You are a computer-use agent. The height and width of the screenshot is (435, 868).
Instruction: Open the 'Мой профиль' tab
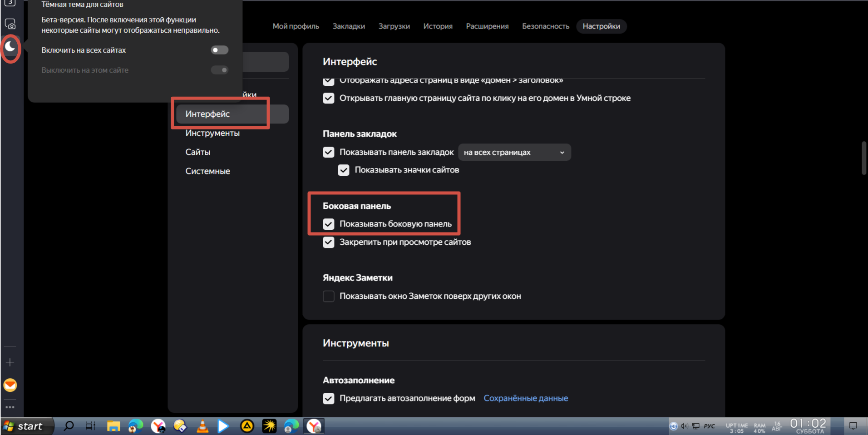point(296,26)
